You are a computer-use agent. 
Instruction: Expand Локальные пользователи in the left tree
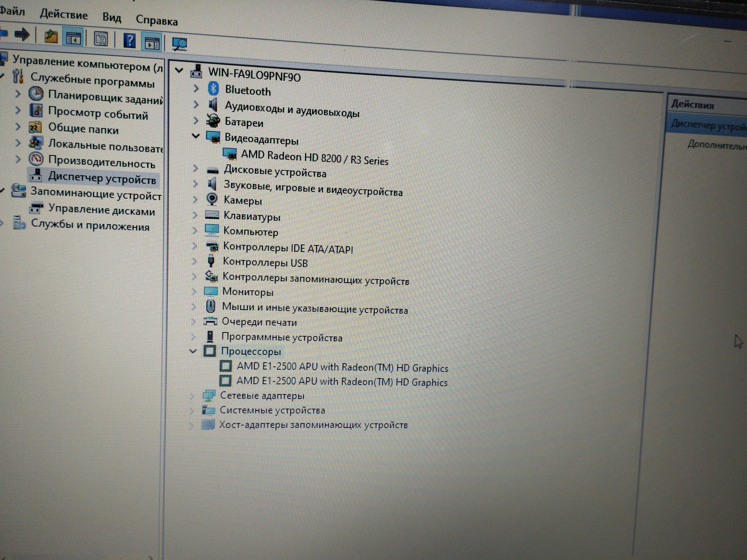click(18, 143)
